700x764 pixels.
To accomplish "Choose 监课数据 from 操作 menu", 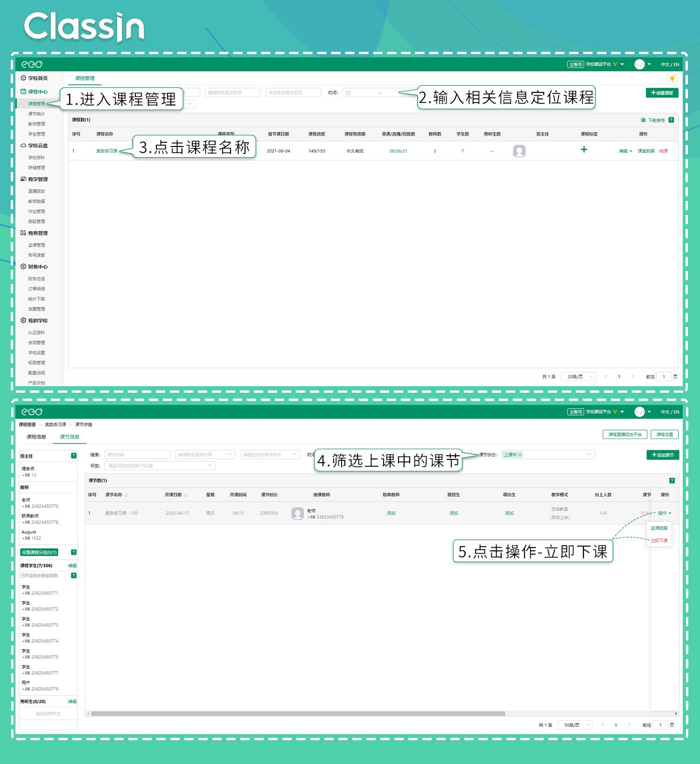I will tap(659, 528).
